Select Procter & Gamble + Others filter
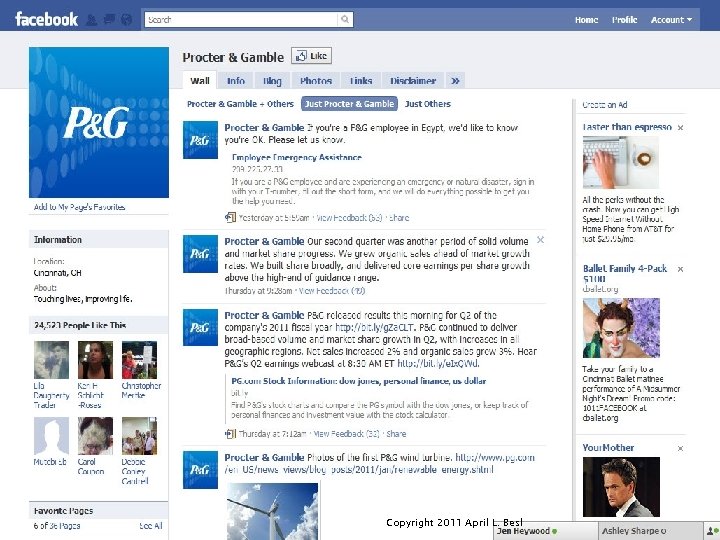The image size is (720, 540). 240,104
